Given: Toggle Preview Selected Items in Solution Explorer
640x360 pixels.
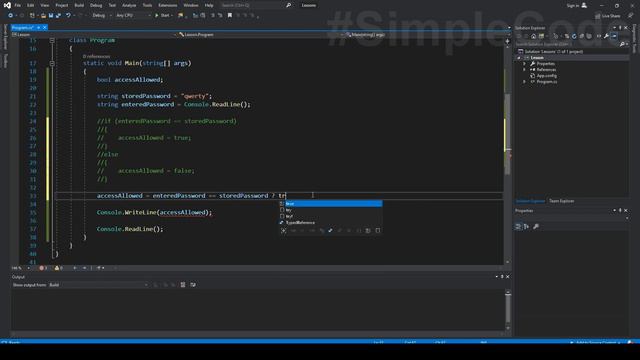Looking at the screenshot, I should pyautogui.click(x=614, y=36).
